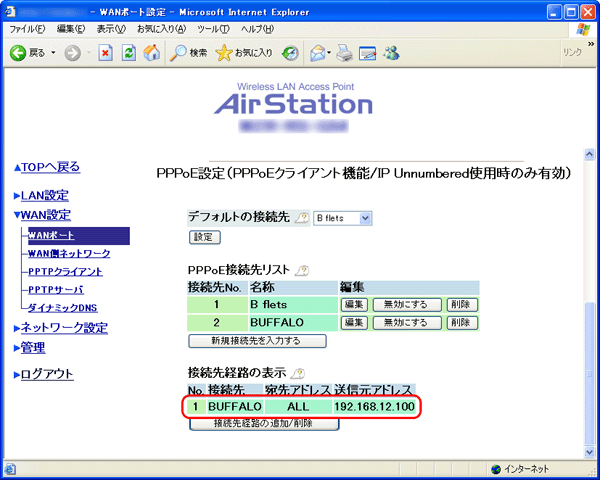The height and width of the screenshot is (480, 600).
Task: Click the ALL destination address cell
Action: [298, 407]
